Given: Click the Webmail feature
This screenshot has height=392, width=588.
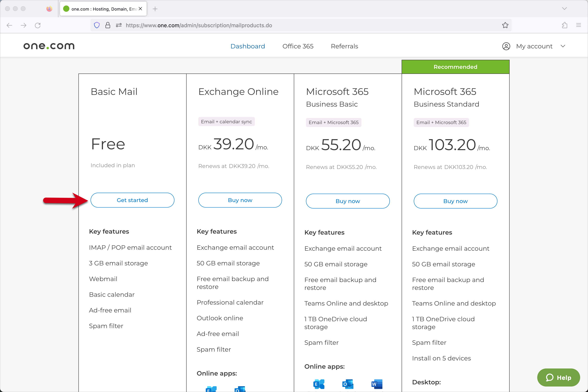Looking at the screenshot, I should [x=103, y=279].
